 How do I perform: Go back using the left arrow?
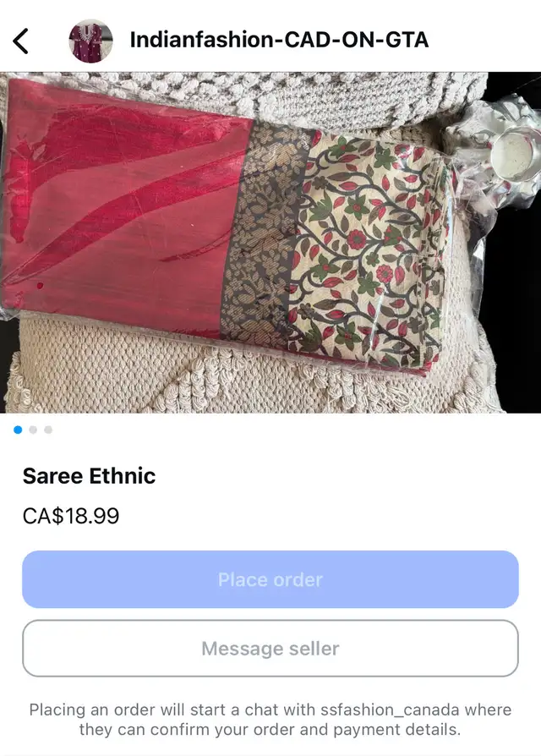tap(21, 41)
